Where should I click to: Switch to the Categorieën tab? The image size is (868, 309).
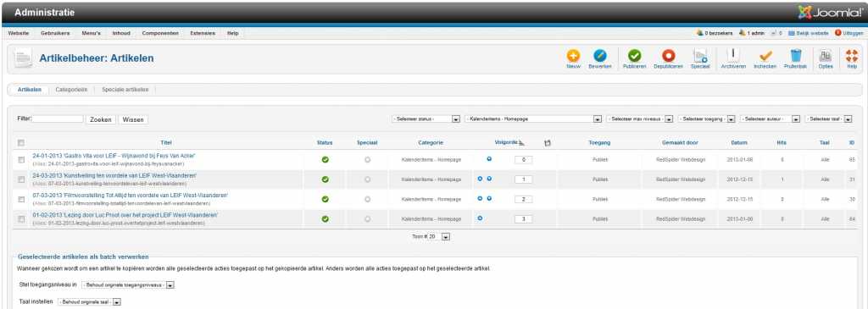tap(71, 89)
